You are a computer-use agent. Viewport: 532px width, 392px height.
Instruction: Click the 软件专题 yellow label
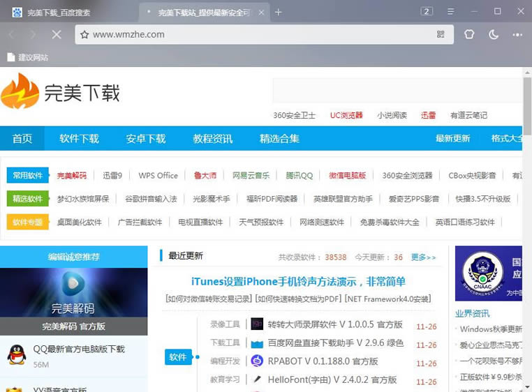coord(27,222)
